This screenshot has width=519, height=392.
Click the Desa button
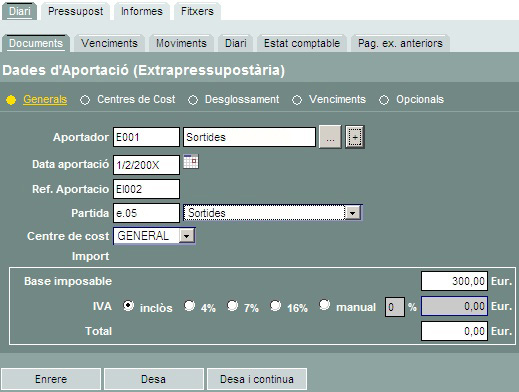154,379
